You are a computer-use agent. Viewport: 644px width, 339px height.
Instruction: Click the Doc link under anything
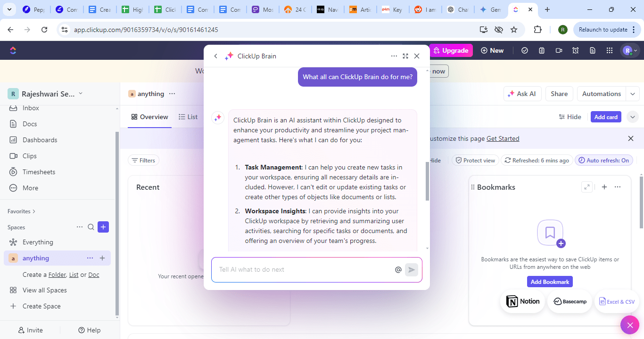(x=94, y=274)
